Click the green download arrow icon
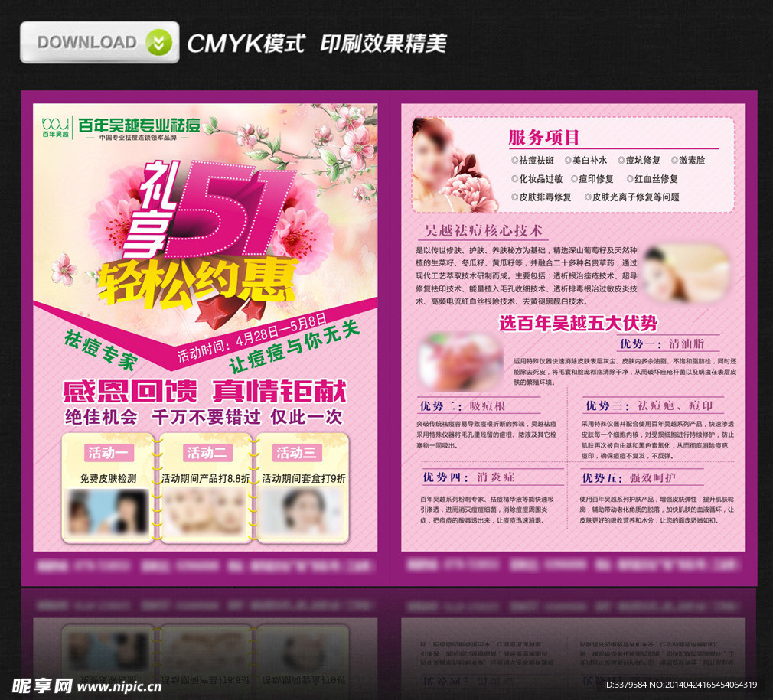The image size is (773, 700). (x=158, y=43)
